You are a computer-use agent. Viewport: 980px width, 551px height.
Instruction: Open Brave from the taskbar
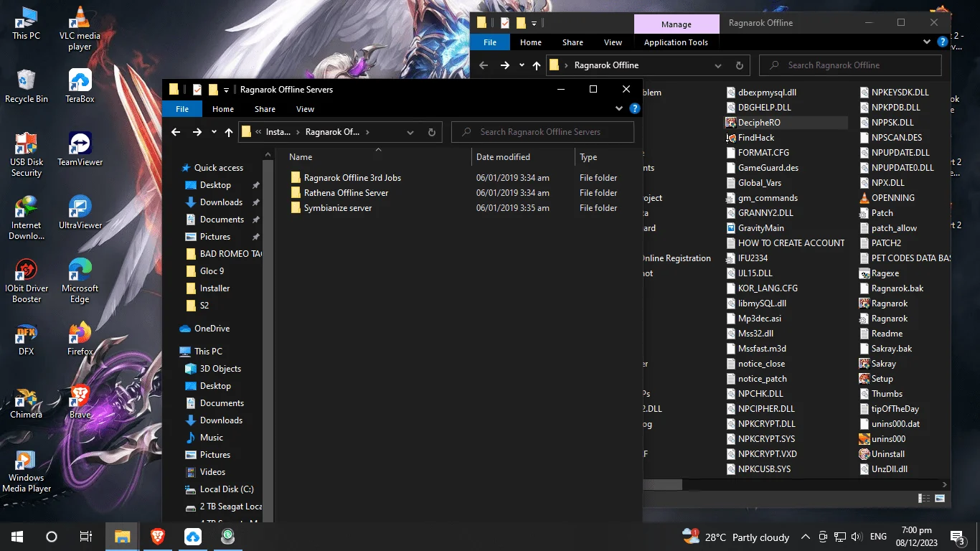tap(157, 537)
